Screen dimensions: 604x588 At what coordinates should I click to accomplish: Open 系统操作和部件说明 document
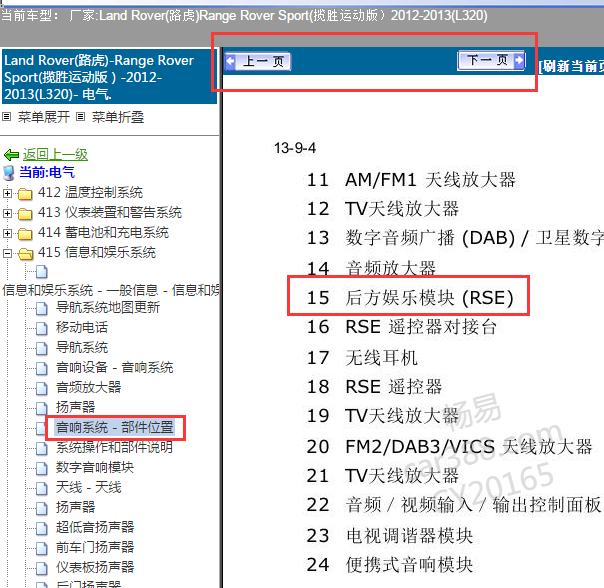point(114,447)
